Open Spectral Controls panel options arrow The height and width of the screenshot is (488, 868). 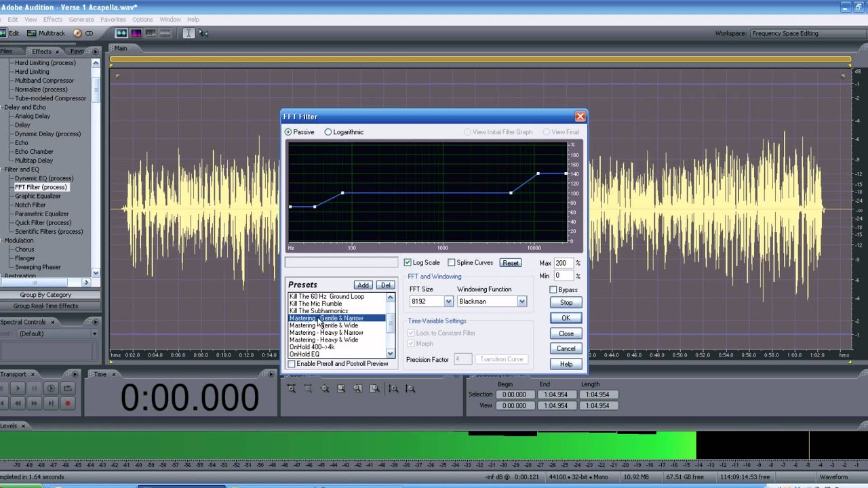(95, 322)
